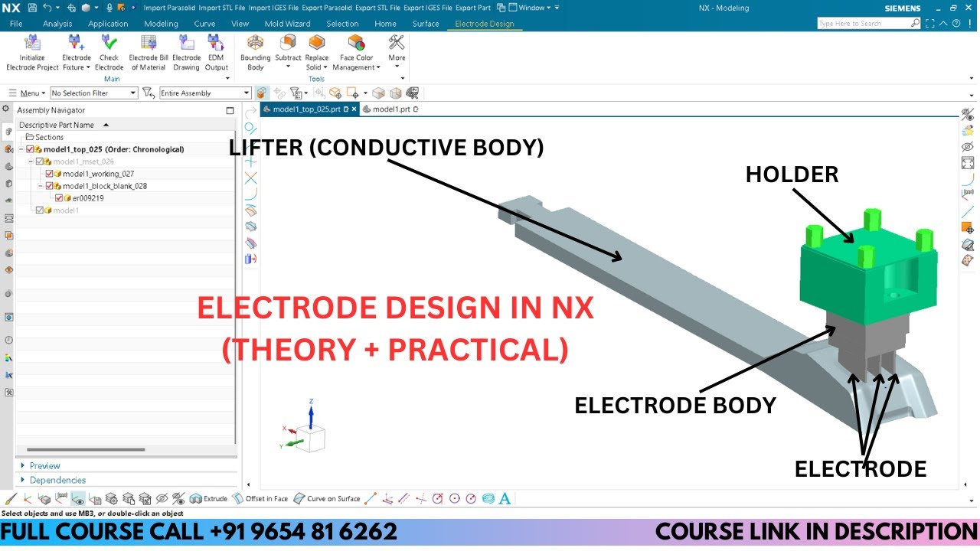This screenshot has width=980, height=551.
Task: Toggle model1_mset_026 checkbox
Action: coord(40,161)
